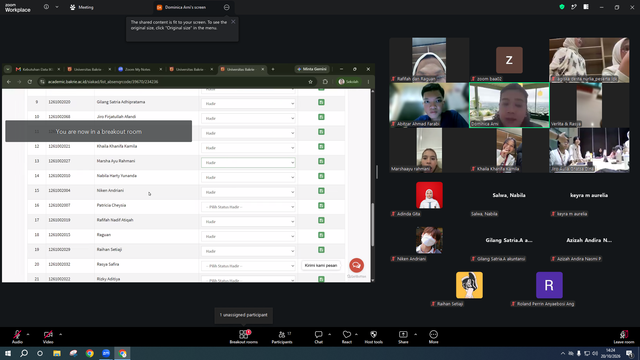
Task: Open the Zoom Workplace logo
Action: pos(18,8)
